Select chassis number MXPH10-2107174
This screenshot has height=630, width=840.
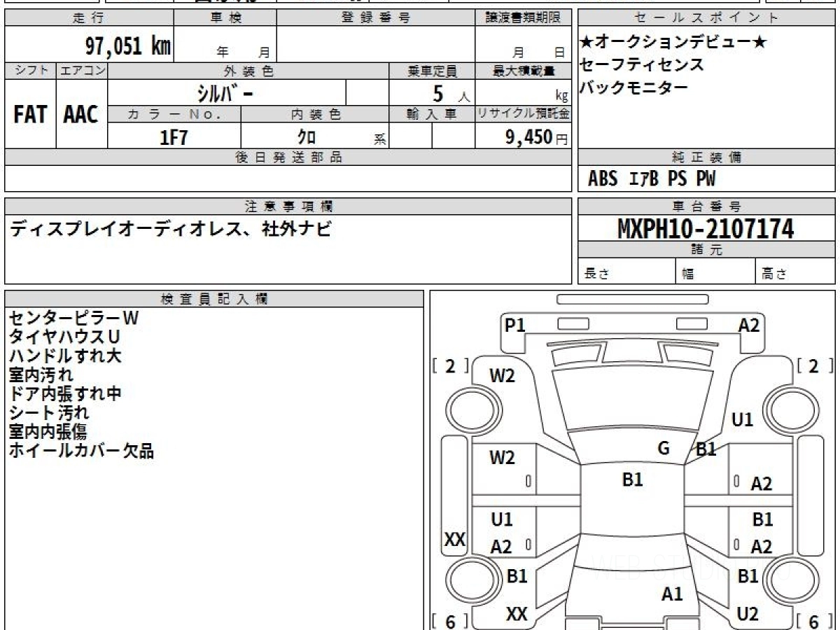coord(706,229)
